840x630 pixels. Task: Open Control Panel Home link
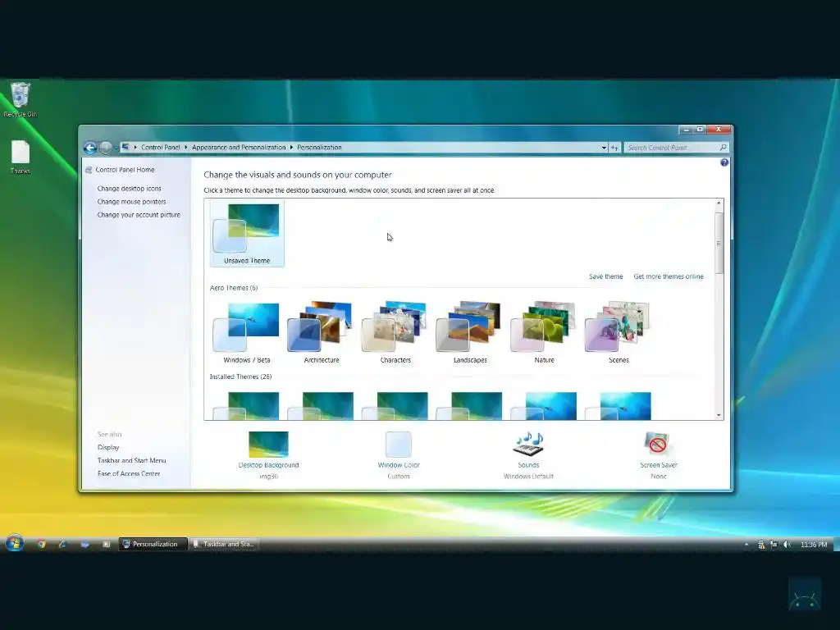pos(125,170)
